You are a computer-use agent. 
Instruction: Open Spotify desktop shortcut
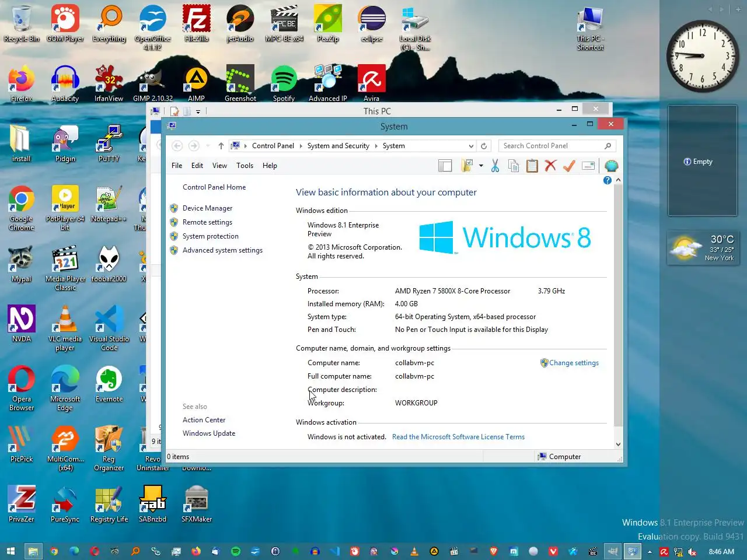(284, 83)
